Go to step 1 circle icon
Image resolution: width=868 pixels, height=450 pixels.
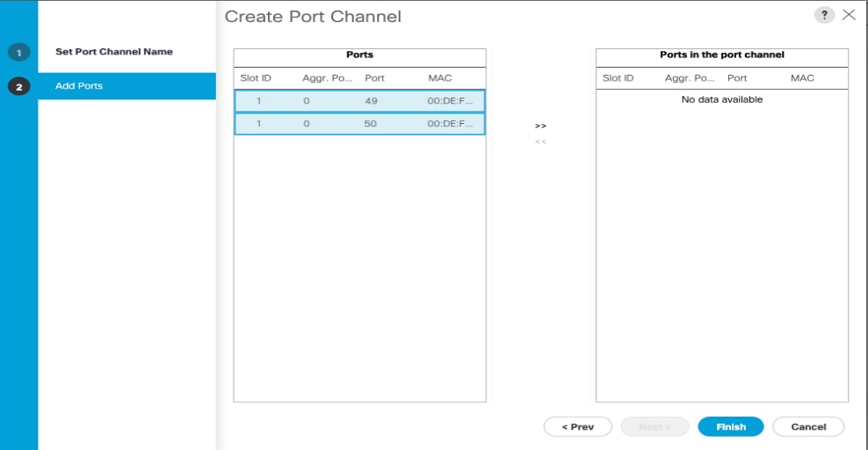[x=18, y=53]
